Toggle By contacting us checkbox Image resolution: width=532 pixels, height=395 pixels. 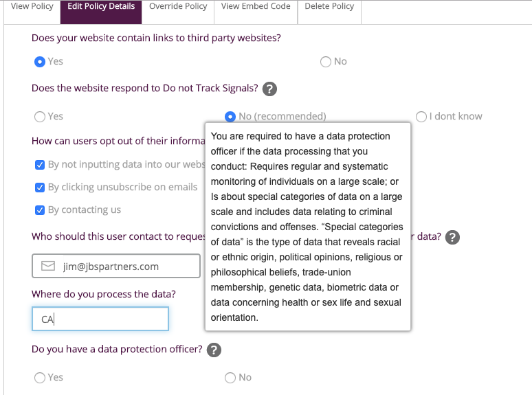(40, 210)
